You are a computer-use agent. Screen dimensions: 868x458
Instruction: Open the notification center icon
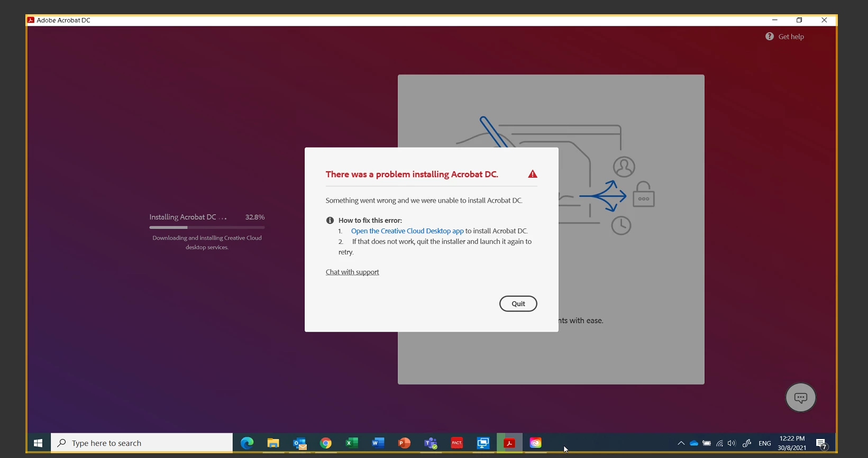click(821, 444)
